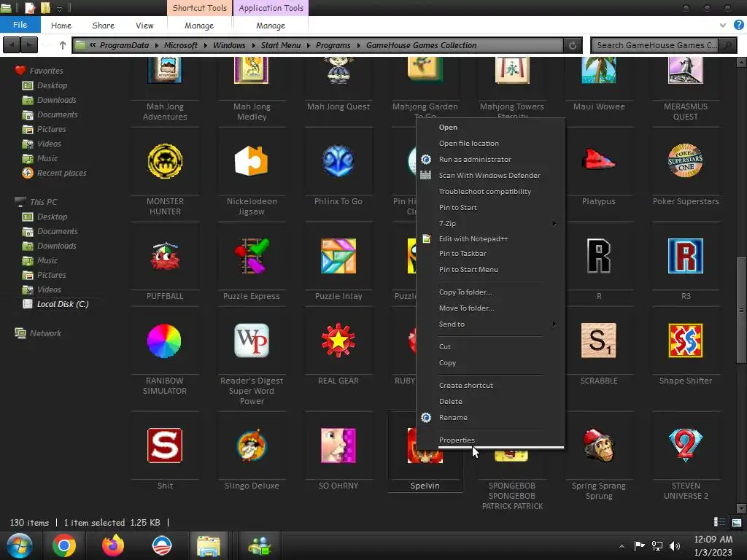Open Recent places in Favorites
The width and height of the screenshot is (747, 560).
[x=61, y=174]
